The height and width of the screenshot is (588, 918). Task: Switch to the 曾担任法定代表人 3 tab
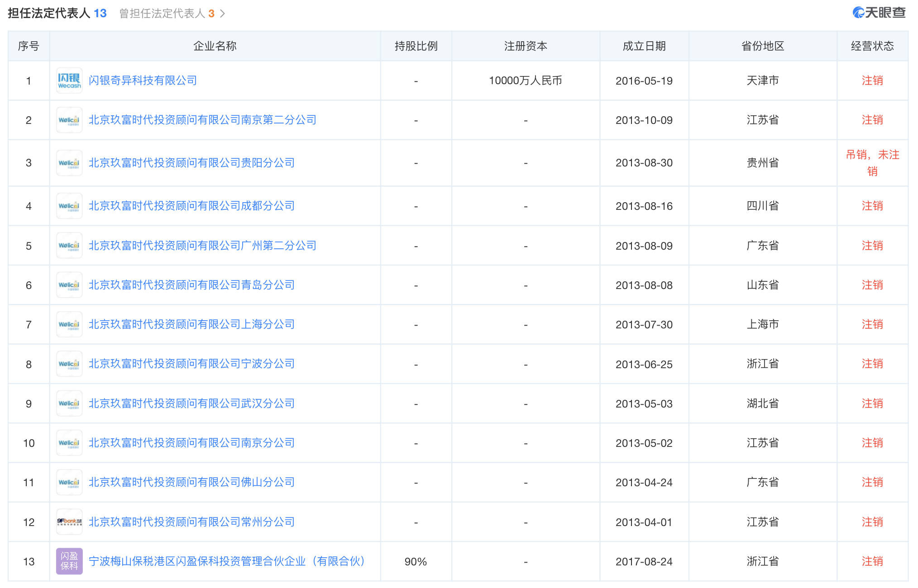[167, 14]
